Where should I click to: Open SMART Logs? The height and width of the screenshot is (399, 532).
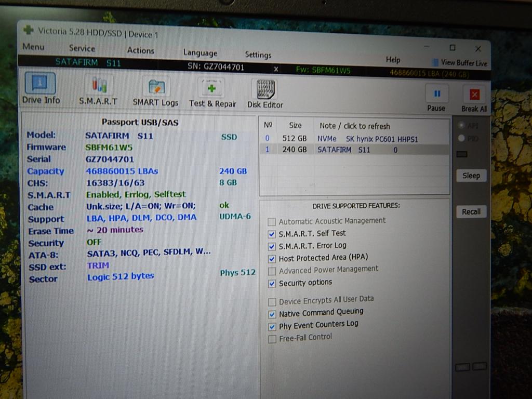coord(156,92)
